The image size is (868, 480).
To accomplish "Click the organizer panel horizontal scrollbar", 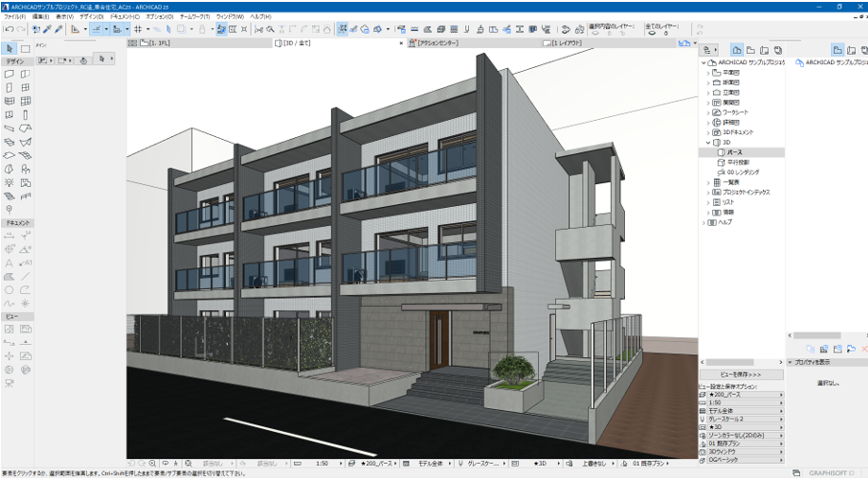I will click(817, 335).
